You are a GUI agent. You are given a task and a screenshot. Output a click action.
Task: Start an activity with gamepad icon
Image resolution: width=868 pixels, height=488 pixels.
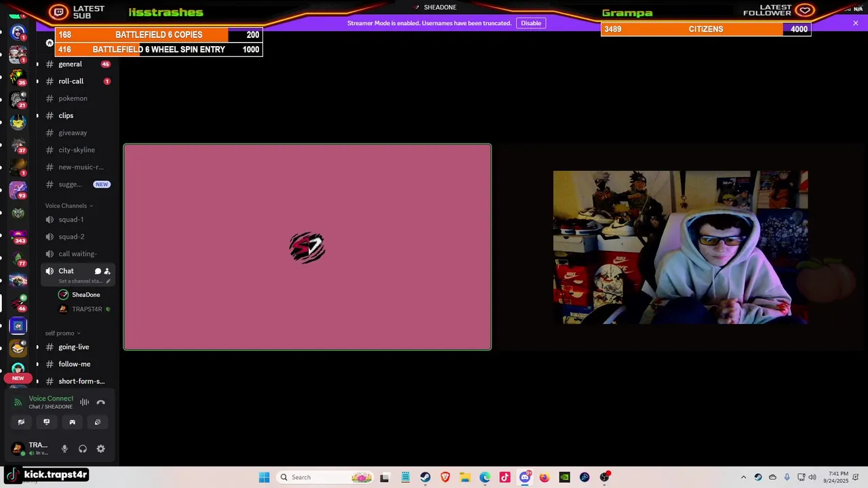pyautogui.click(x=72, y=422)
